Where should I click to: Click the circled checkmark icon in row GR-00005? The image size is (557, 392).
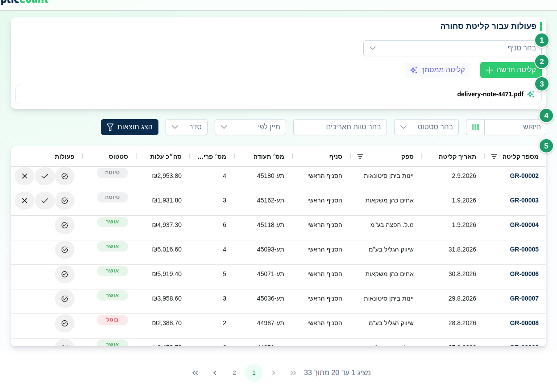click(x=65, y=250)
